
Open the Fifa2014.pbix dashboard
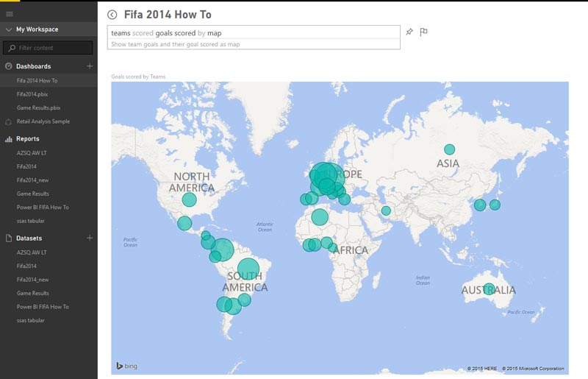32,94
